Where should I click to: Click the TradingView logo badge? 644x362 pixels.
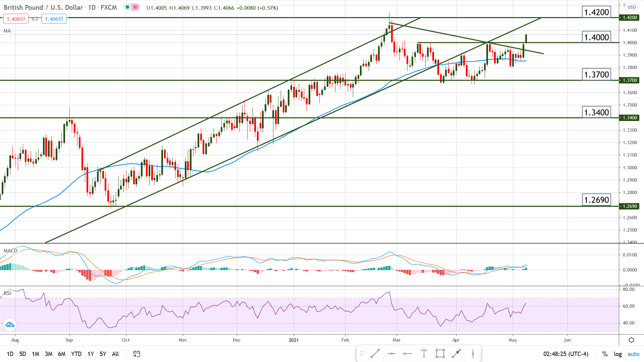[x=10, y=324]
